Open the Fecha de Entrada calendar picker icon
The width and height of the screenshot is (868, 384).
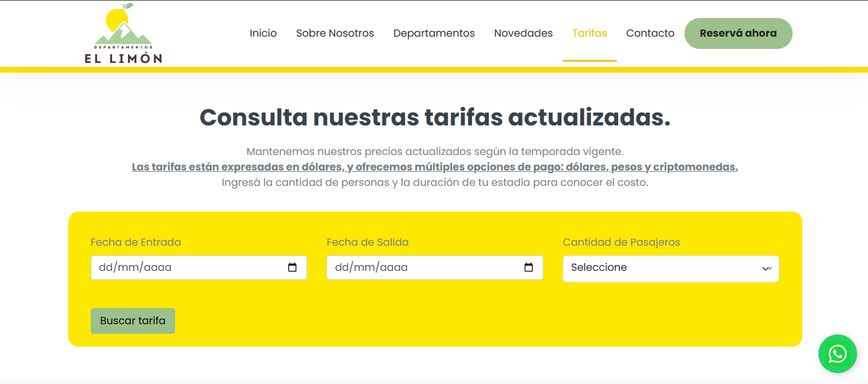(293, 267)
